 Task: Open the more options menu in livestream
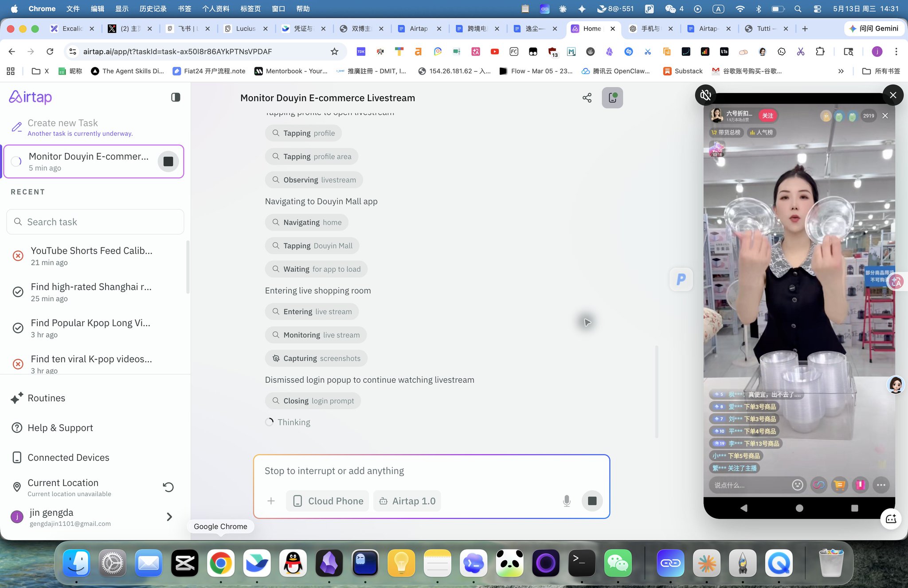[881, 485]
